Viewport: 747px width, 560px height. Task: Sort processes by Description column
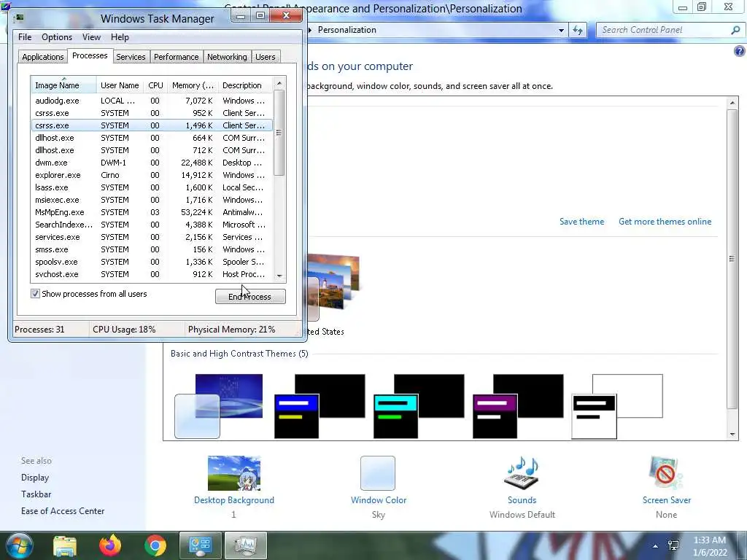[x=245, y=85]
